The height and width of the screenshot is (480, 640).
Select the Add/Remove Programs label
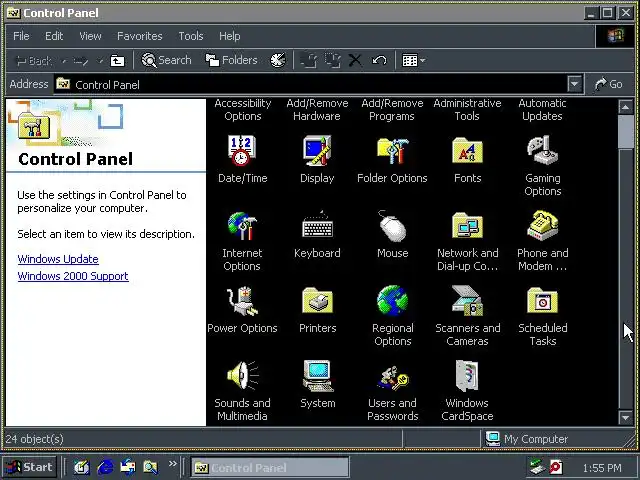pos(392,109)
